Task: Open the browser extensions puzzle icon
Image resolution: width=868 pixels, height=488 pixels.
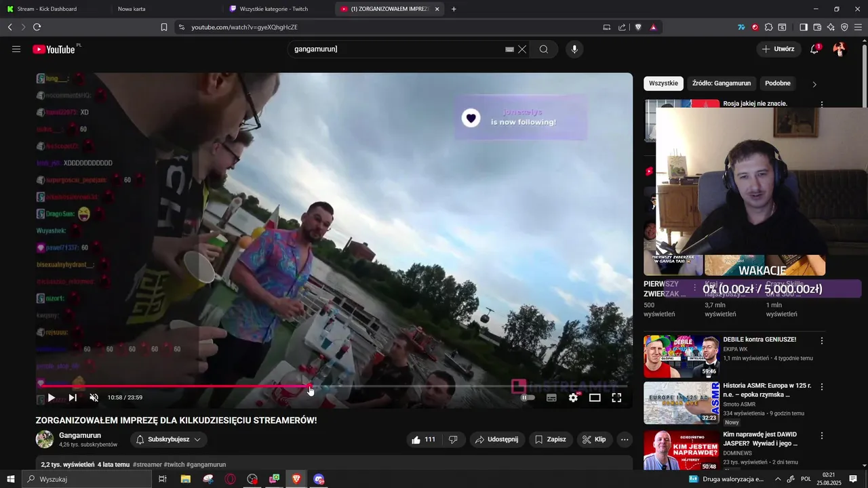Action: 768,27
